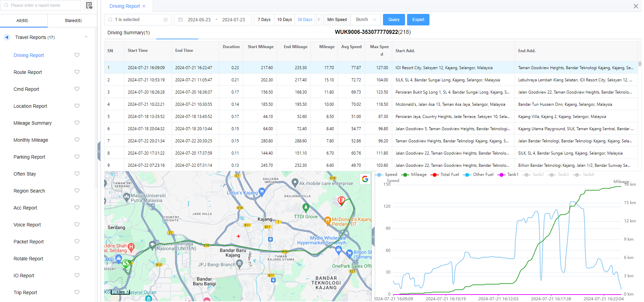Open Mileage Summary report from the sidebar
Viewport: 644px width, 302px height.
click(33, 123)
